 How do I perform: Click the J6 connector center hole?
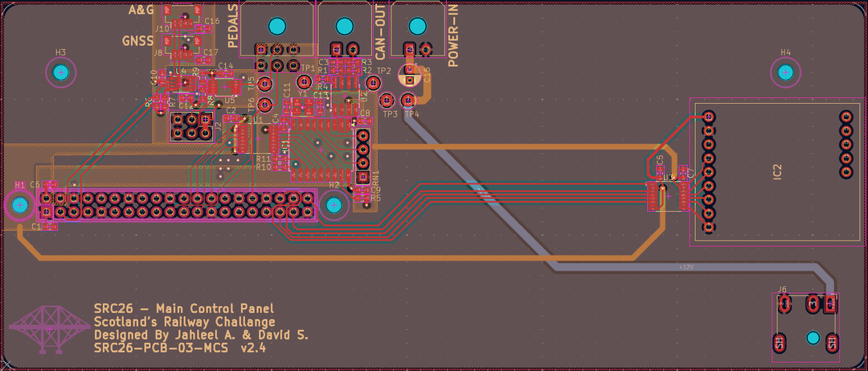(x=813, y=338)
